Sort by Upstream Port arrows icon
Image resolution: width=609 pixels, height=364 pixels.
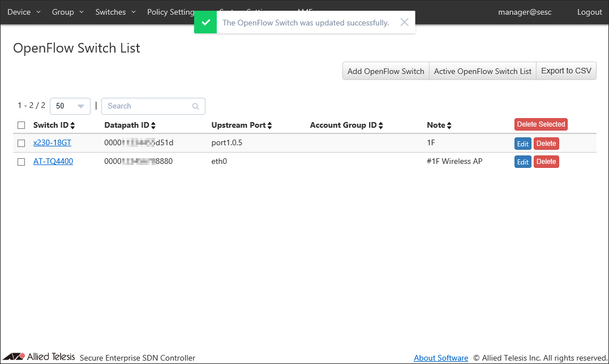(x=270, y=125)
